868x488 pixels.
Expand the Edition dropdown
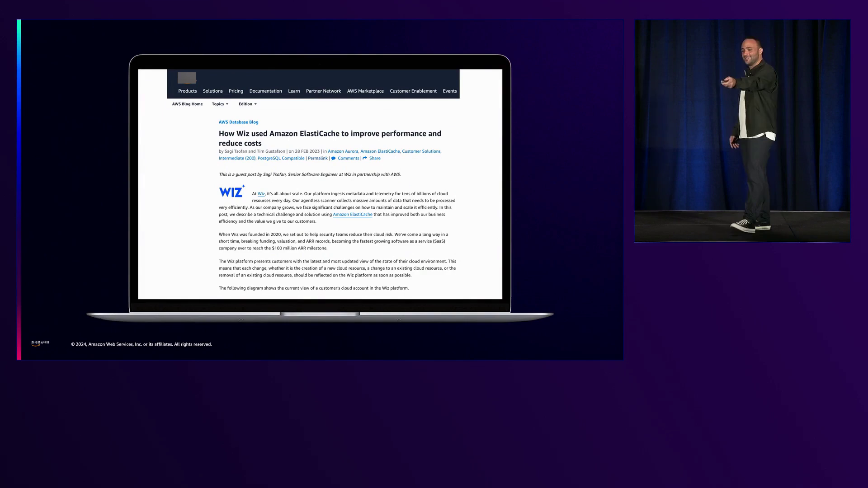[x=248, y=104]
